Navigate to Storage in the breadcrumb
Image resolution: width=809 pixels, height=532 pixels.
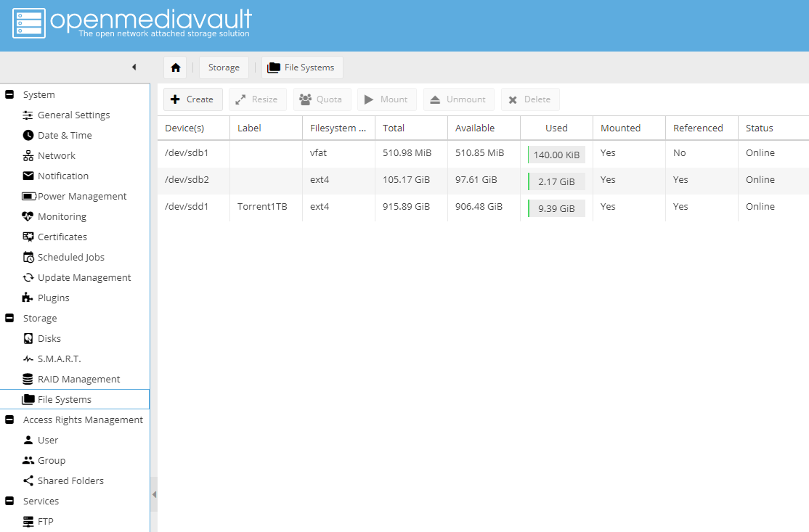[x=224, y=67]
